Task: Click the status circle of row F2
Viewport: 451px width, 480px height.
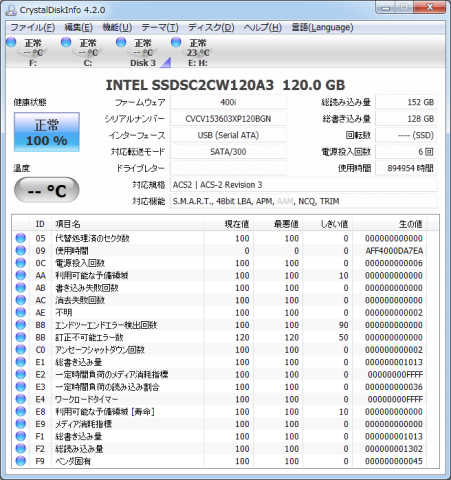Action: click(21, 448)
